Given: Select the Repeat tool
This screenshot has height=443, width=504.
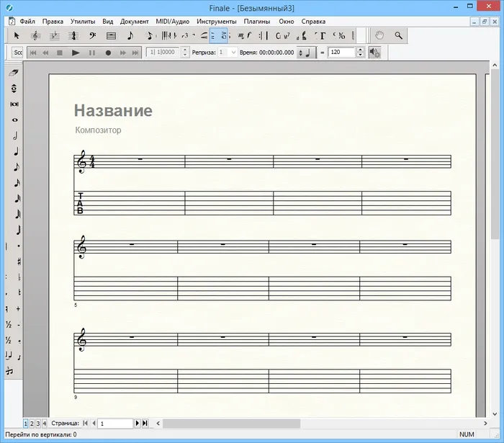Looking at the screenshot, I should [x=264, y=36].
